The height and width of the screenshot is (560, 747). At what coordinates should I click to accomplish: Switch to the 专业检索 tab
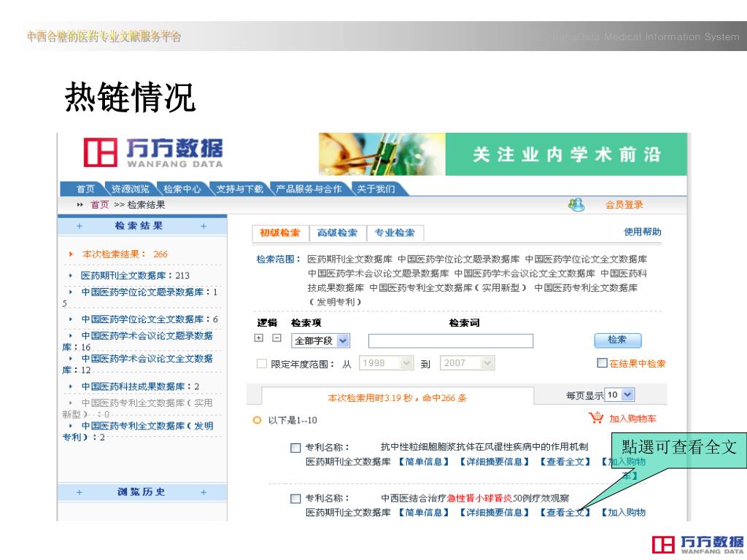tap(395, 233)
